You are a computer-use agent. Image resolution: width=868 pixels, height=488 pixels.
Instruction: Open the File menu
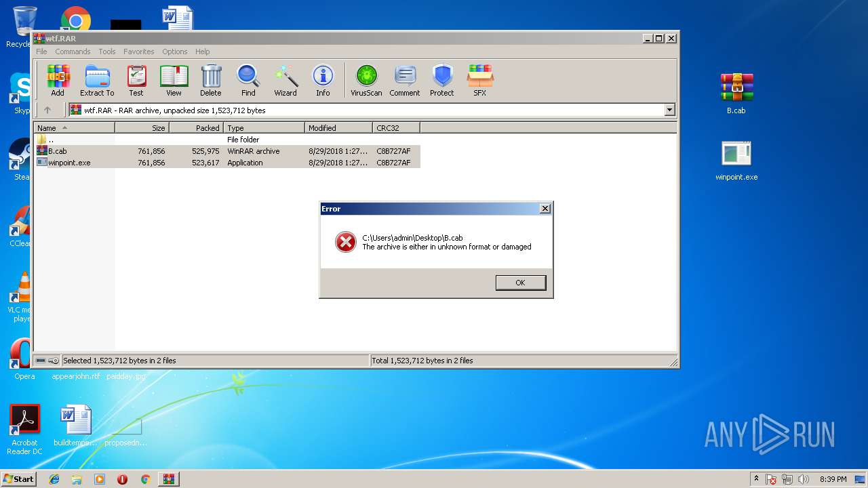click(x=41, y=52)
